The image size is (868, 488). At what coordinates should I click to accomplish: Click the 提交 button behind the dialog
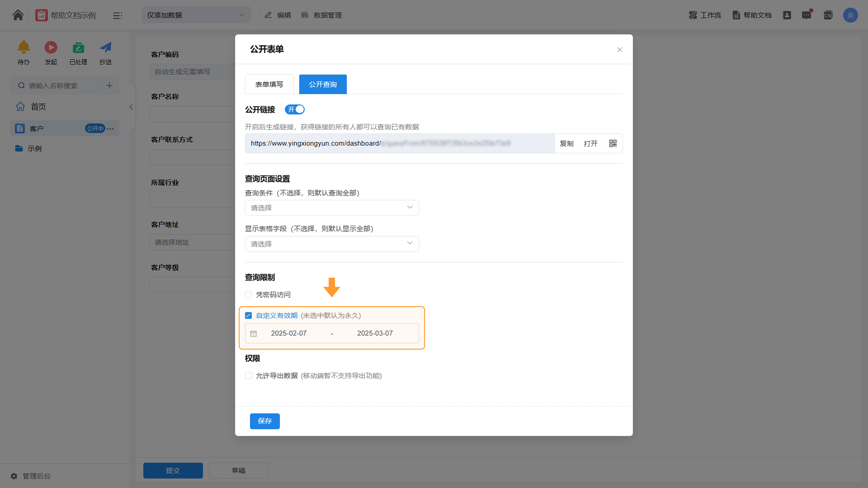(173, 471)
